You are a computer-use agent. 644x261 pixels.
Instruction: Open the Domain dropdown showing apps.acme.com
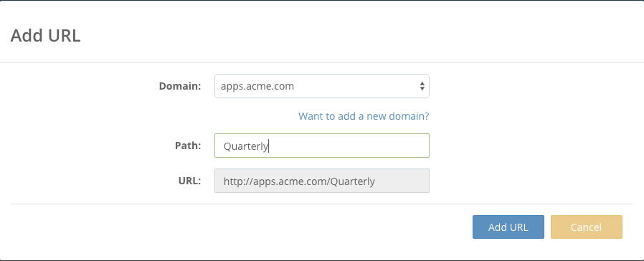coord(321,86)
